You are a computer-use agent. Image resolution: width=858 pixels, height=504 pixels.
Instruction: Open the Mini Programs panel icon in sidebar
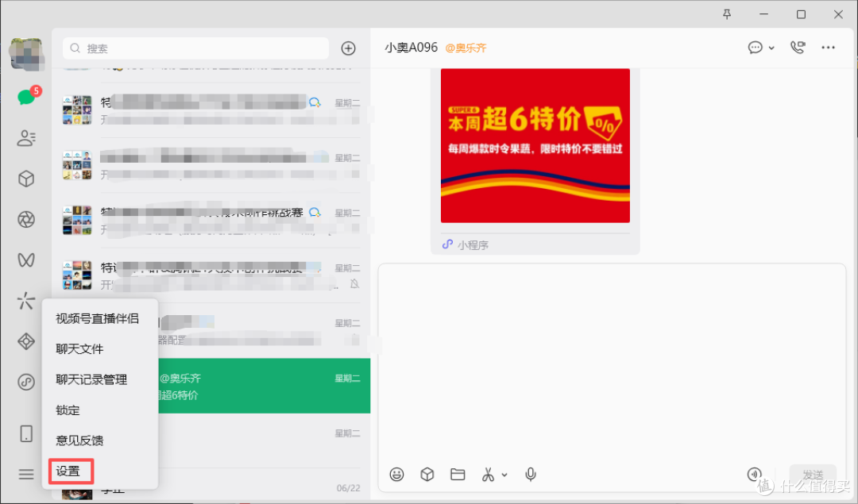pos(26,382)
